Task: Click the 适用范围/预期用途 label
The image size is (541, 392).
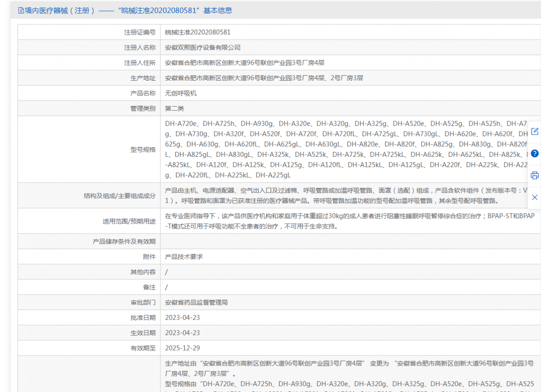Action: [129, 222]
